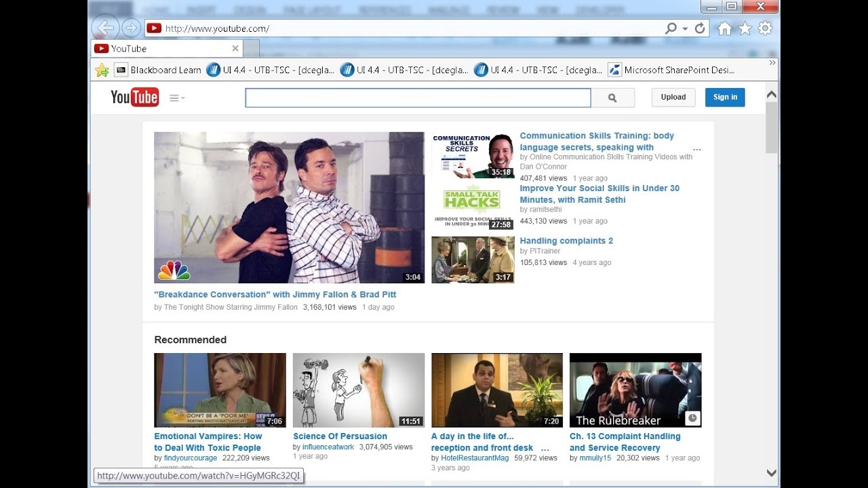Open the first UI 4.4 - UTB-TSC favorite
Image resolution: width=868 pixels, height=488 pixels.
click(270, 70)
